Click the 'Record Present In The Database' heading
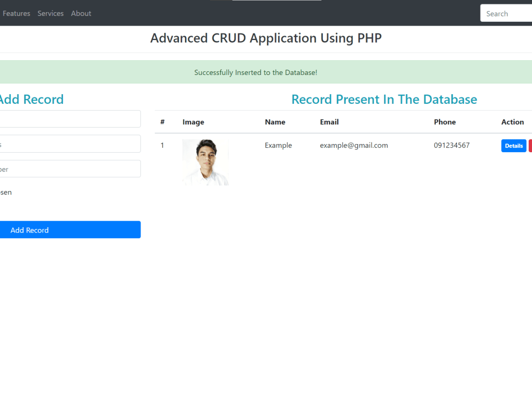Viewport: 532px width, 399px height. coord(384,99)
